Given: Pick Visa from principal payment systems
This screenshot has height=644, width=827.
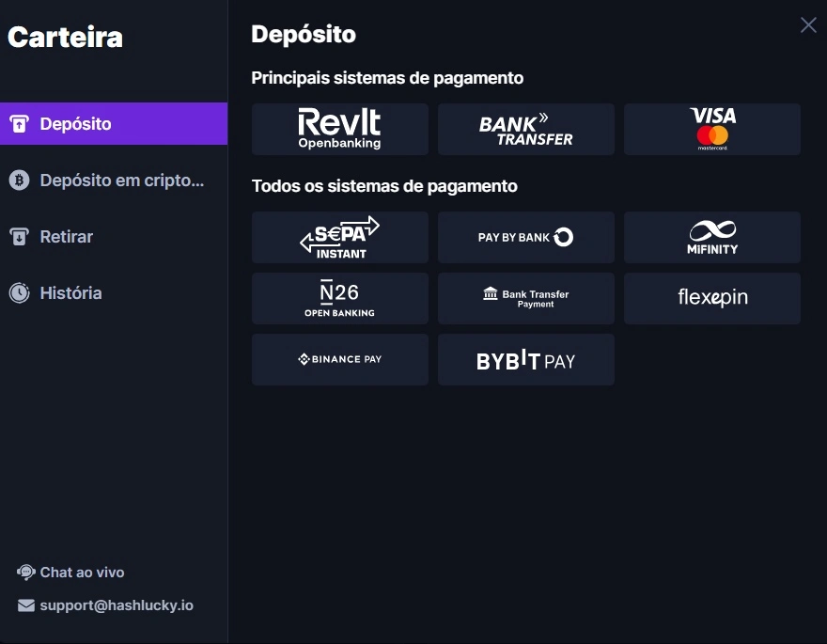Looking at the screenshot, I should [x=712, y=129].
